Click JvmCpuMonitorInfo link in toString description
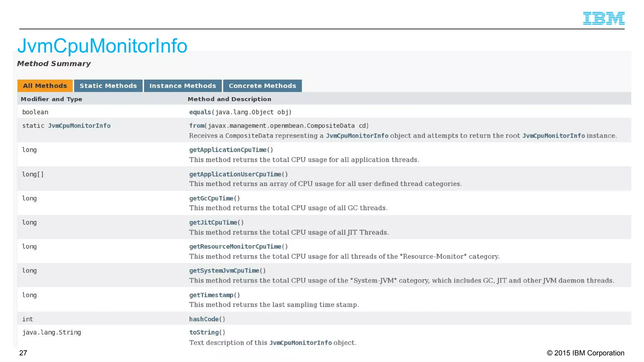Viewport: 644px width, 362px height. 300,343
